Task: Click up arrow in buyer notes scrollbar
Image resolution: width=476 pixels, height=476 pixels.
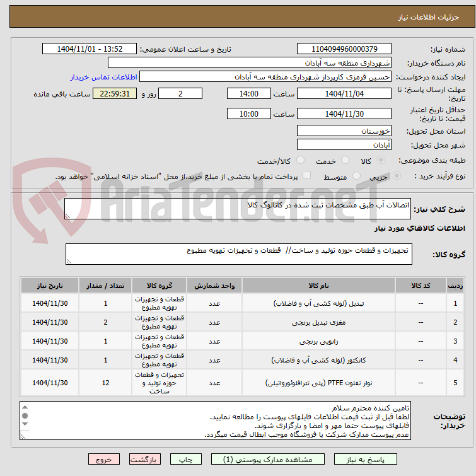Action: coord(25,407)
